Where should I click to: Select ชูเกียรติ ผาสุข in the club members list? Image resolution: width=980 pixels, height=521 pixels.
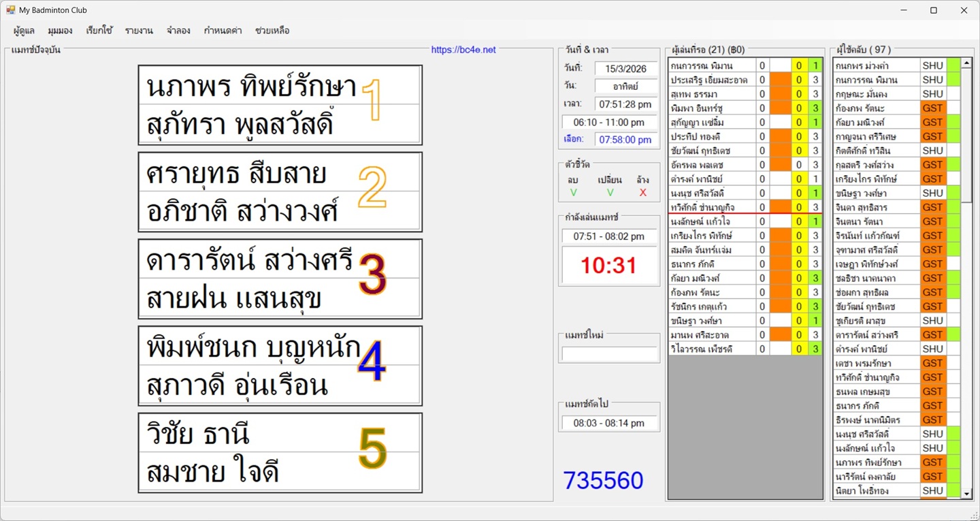[877, 321]
